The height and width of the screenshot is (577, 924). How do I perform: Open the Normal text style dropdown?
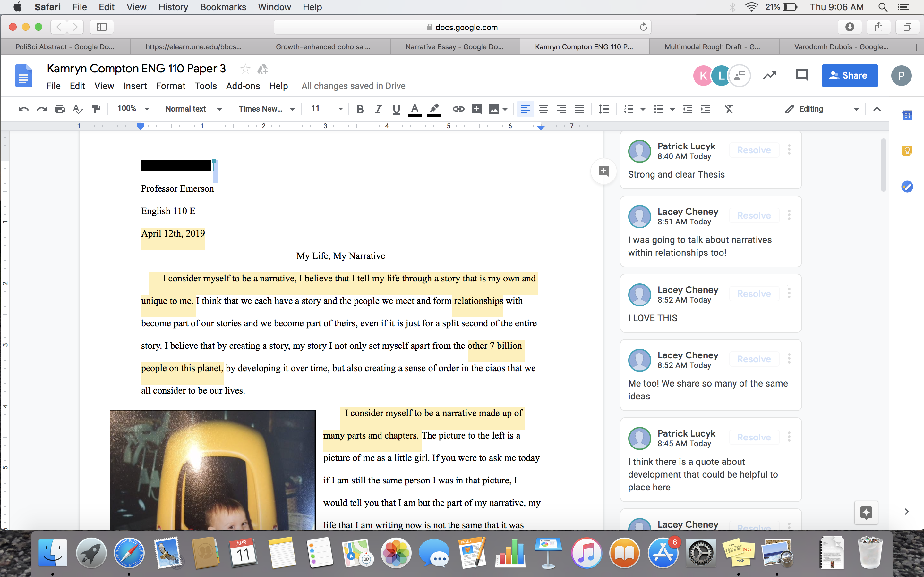[x=193, y=109]
